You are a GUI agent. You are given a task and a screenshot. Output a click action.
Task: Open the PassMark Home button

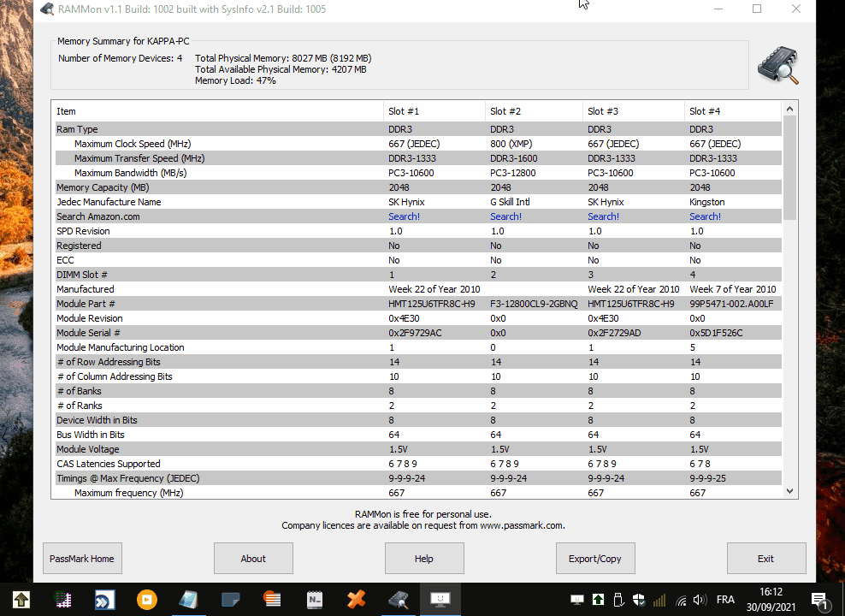(82, 559)
